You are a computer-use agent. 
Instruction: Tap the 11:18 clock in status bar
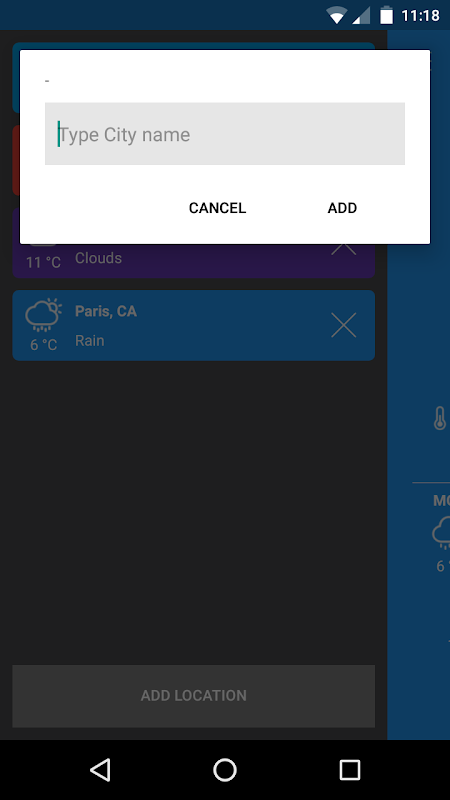[420, 16]
